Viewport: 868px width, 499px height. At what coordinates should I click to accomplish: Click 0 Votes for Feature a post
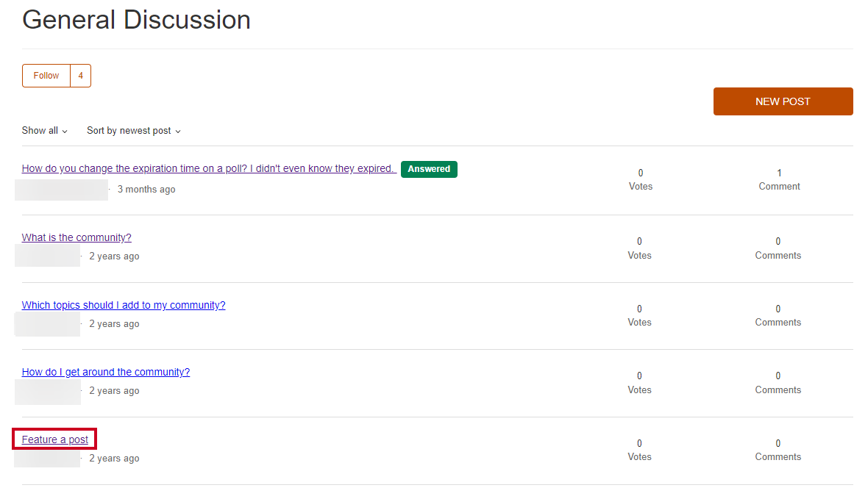pos(639,450)
